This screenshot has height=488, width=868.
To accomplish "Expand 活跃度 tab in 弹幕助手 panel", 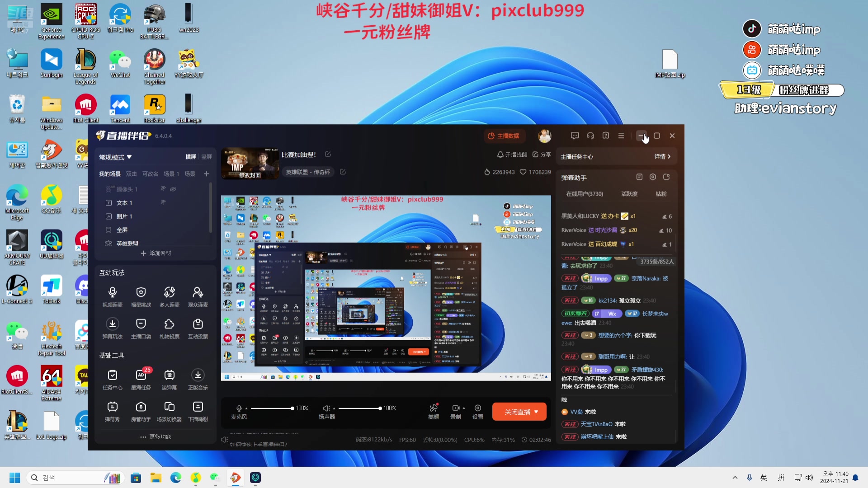I will pyautogui.click(x=630, y=194).
